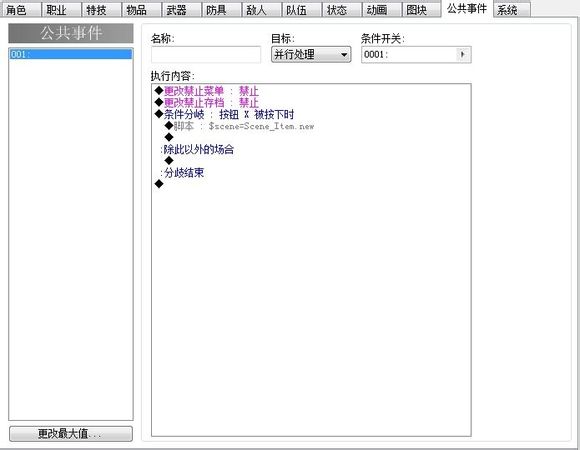Image resolution: width=580 pixels, height=450 pixels.
Task: Select empty command line below 脚本 line
Action: click(311, 138)
